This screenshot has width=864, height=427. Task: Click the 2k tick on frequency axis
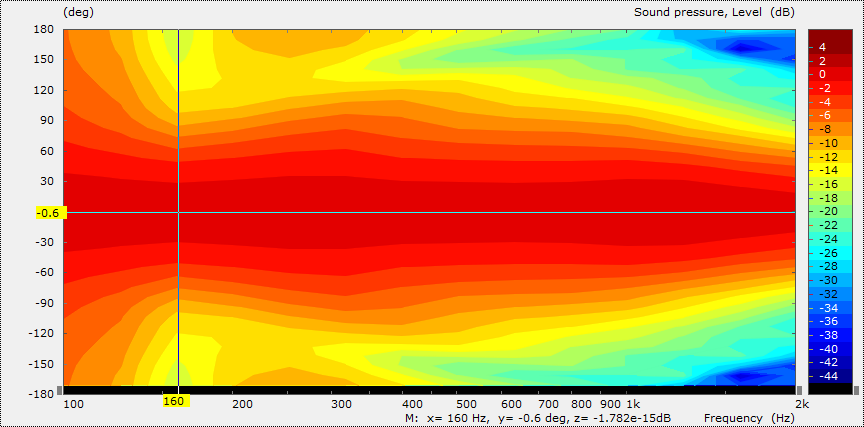coord(802,405)
